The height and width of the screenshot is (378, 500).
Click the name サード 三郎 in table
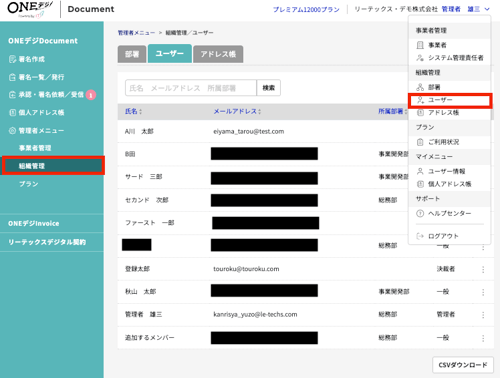tap(143, 177)
